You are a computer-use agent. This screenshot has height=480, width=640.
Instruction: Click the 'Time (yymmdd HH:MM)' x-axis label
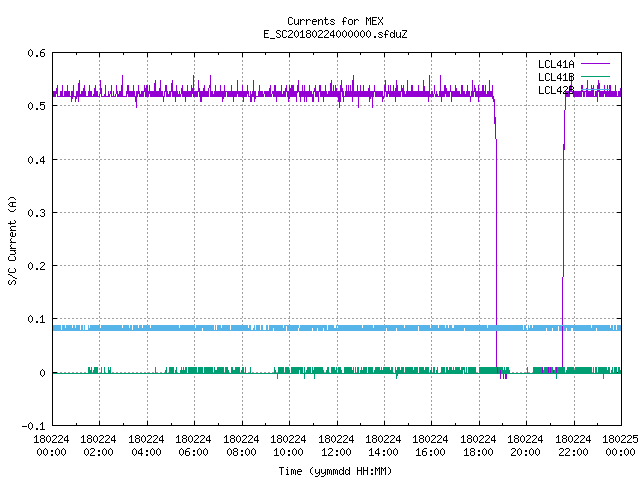[335, 471]
